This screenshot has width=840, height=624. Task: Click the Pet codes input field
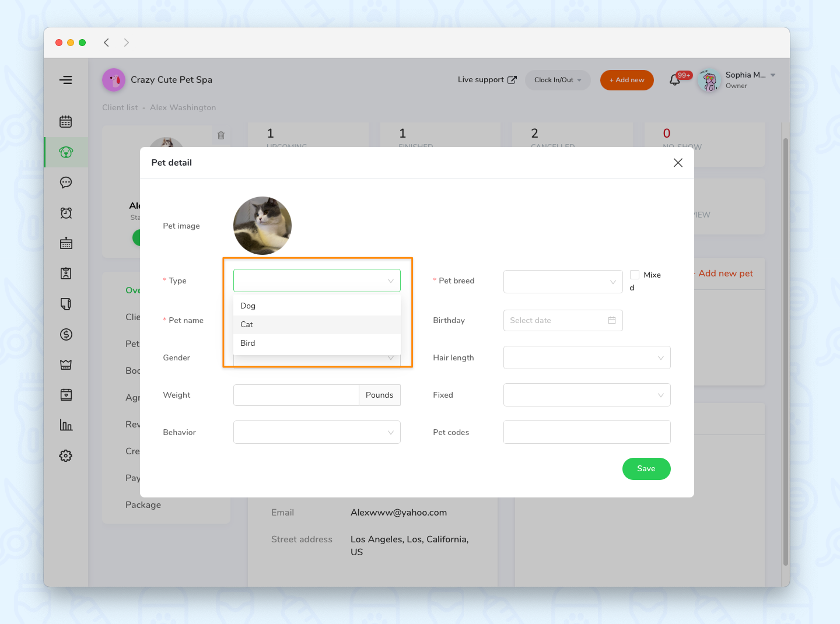click(587, 432)
